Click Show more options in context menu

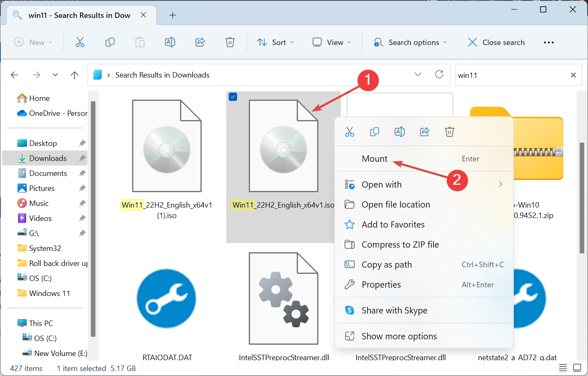click(x=399, y=336)
